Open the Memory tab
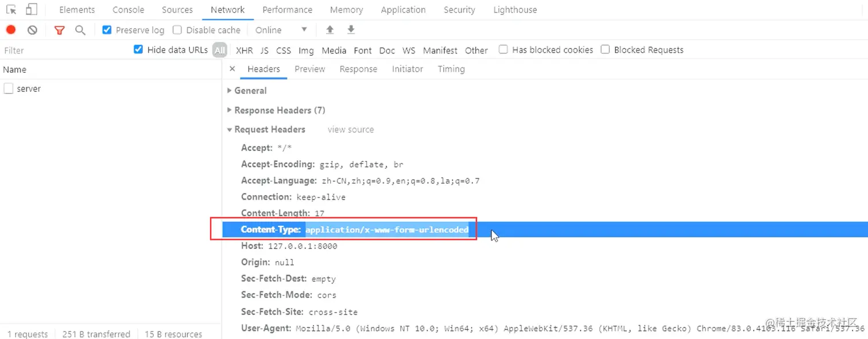Viewport: 868px width, 339px height. pos(347,10)
